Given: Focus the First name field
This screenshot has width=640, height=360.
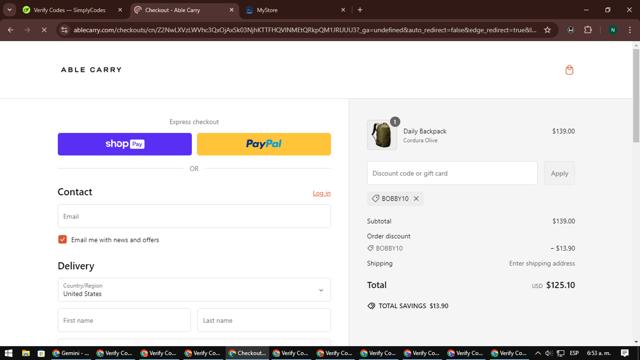Looking at the screenshot, I should tap(124, 320).
